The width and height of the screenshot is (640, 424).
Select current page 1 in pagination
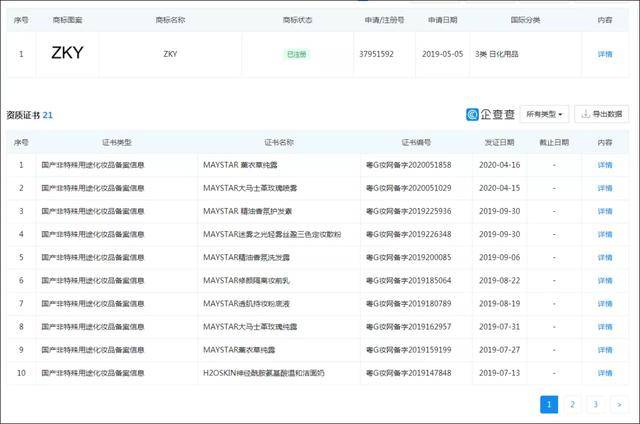pos(549,404)
